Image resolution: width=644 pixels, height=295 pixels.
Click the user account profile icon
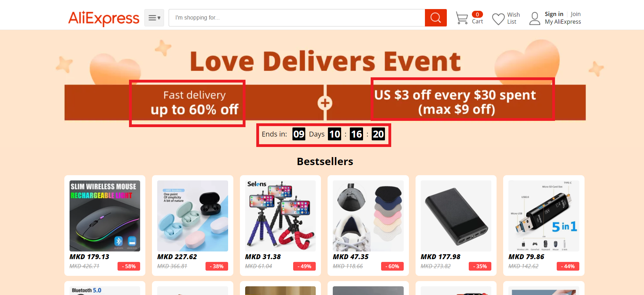[534, 18]
